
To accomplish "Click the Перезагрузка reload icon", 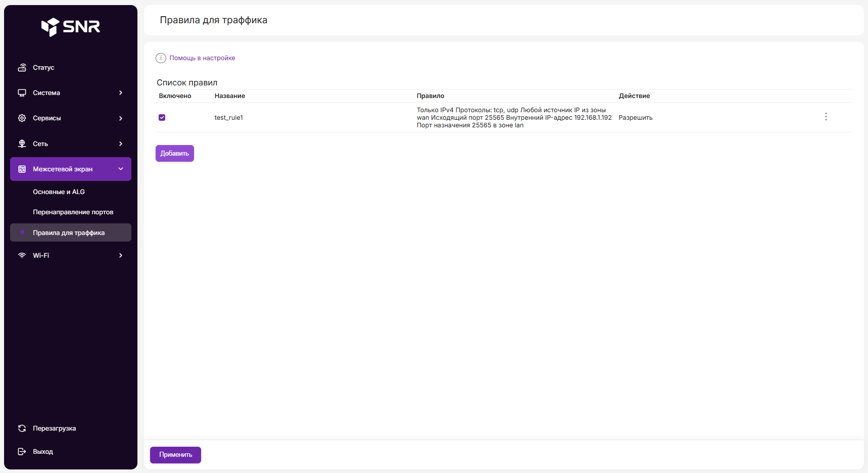I will (x=22, y=429).
